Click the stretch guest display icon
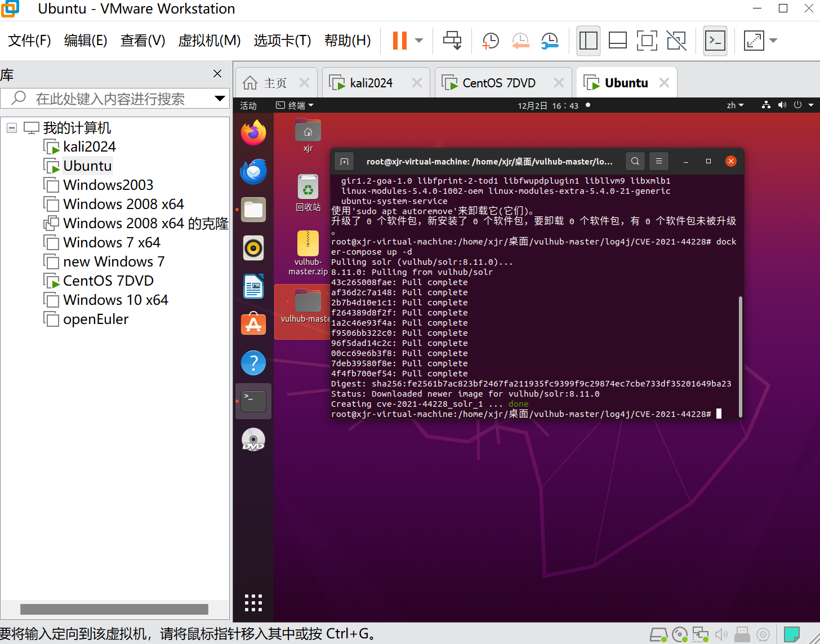This screenshot has width=820, height=644. click(x=754, y=40)
